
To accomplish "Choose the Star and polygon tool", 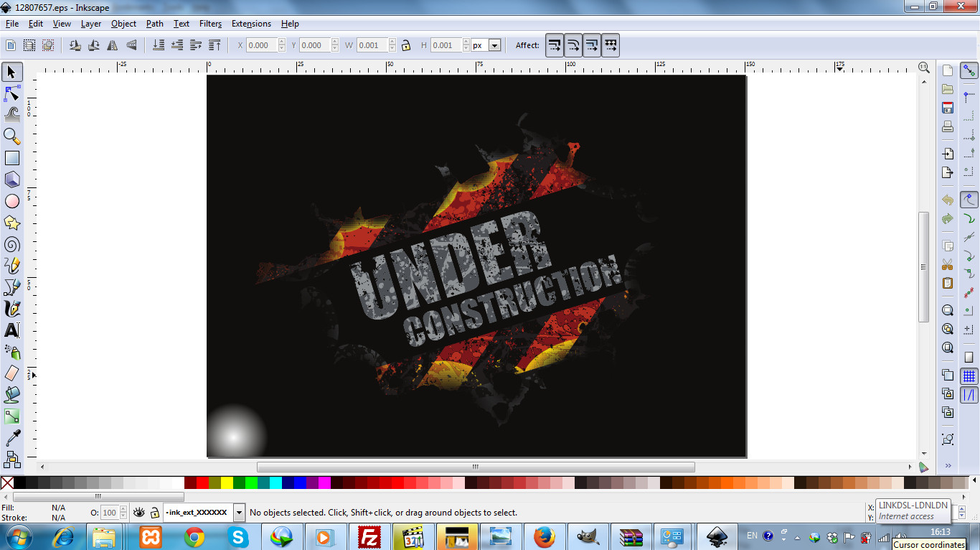I will coord(12,223).
